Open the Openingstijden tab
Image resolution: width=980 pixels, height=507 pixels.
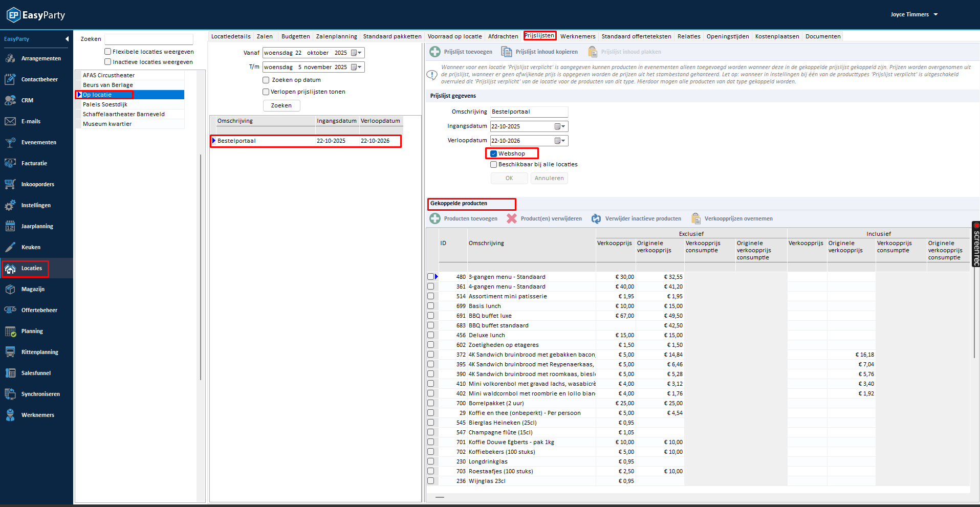pyautogui.click(x=727, y=36)
